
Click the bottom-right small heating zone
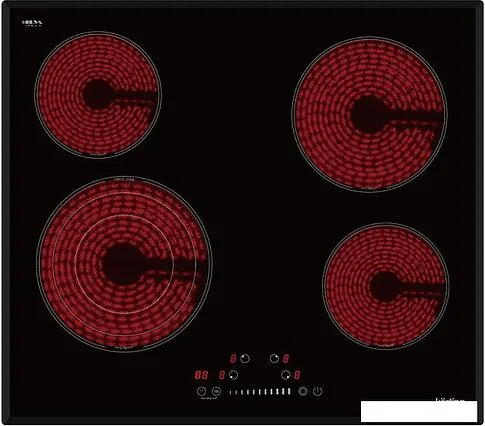386,286
